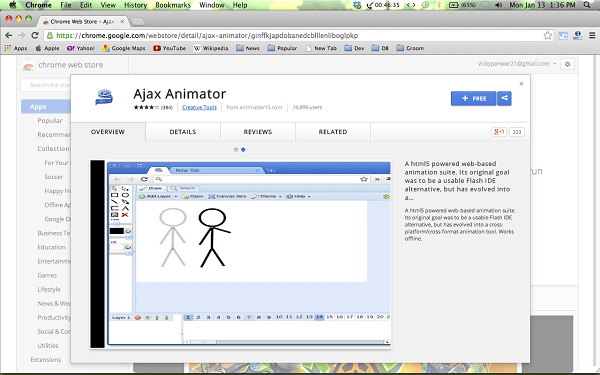Open the History menu
Image resolution: width=600 pixels, height=375 pixels.
[135, 5]
